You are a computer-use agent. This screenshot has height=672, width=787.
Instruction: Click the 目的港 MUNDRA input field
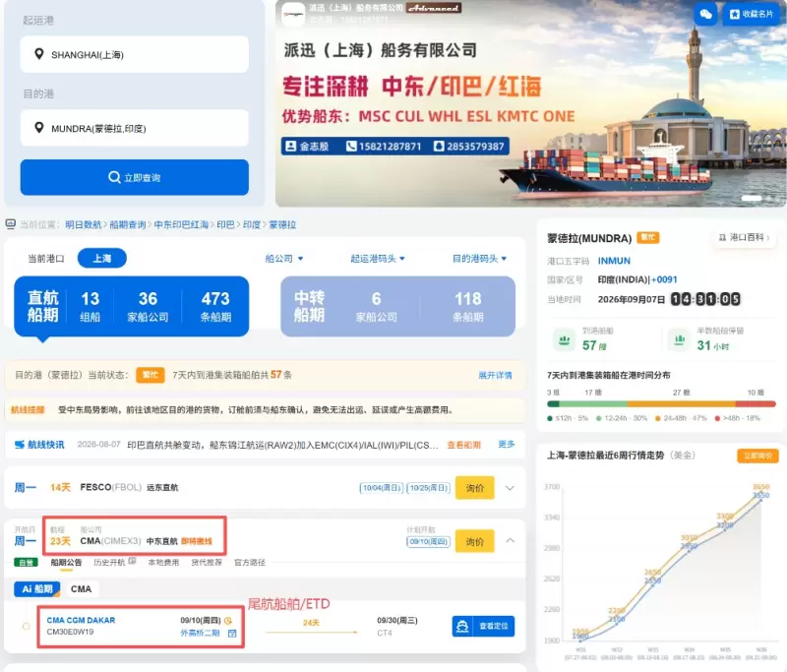(135, 128)
